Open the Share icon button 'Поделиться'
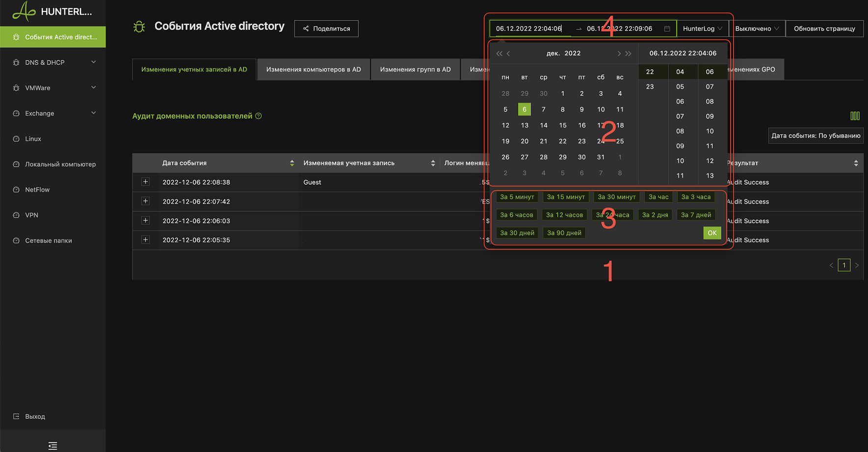 (x=326, y=28)
